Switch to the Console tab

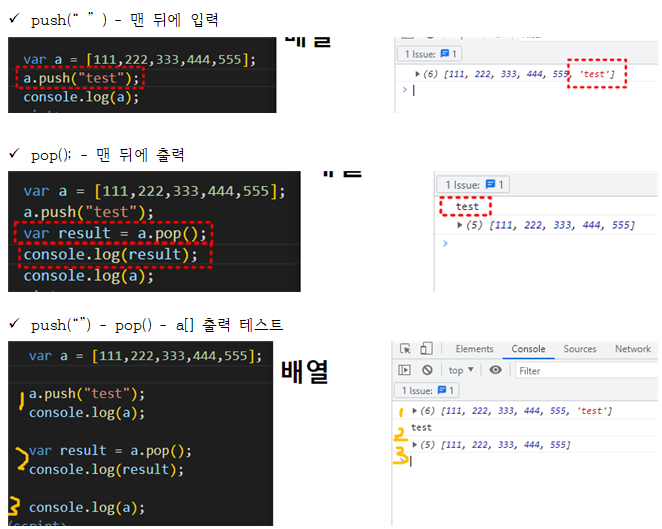[x=528, y=349]
